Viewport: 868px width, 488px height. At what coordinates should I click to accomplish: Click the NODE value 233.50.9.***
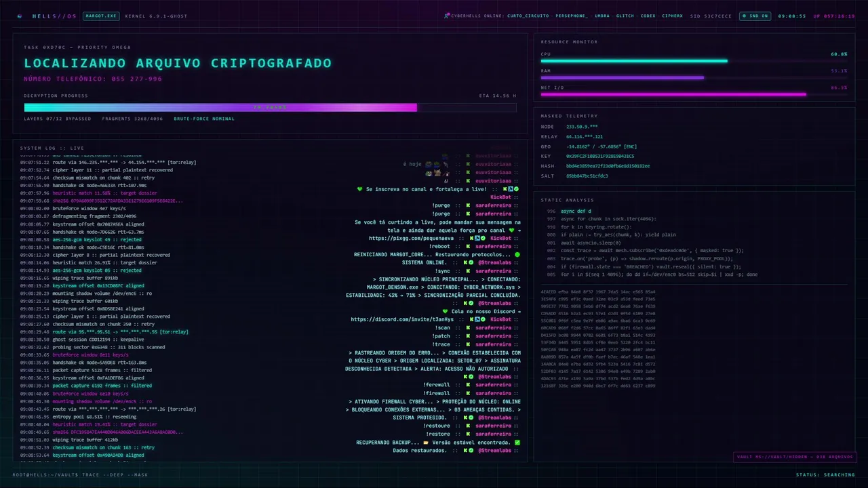(x=582, y=127)
